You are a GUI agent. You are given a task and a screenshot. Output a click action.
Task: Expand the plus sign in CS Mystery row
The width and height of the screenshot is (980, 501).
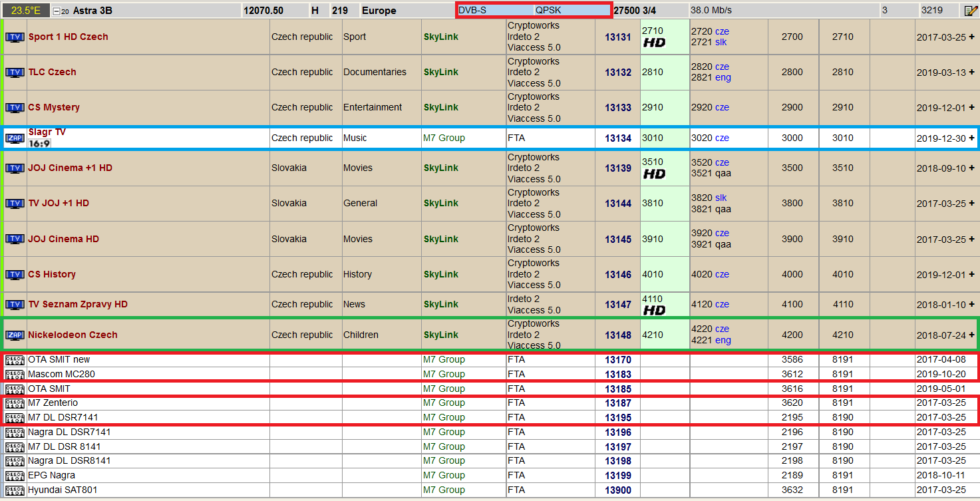pyautogui.click(x=972, y=108)
